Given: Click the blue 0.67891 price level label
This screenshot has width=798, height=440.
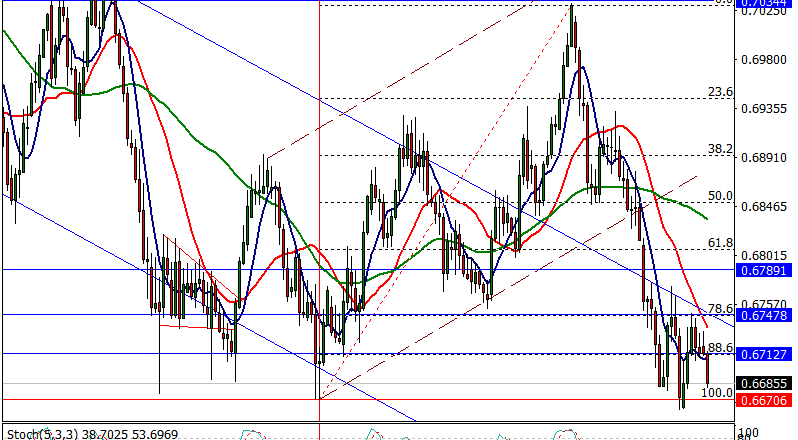Looking at the screenshot, I should [x=764, y=270].
